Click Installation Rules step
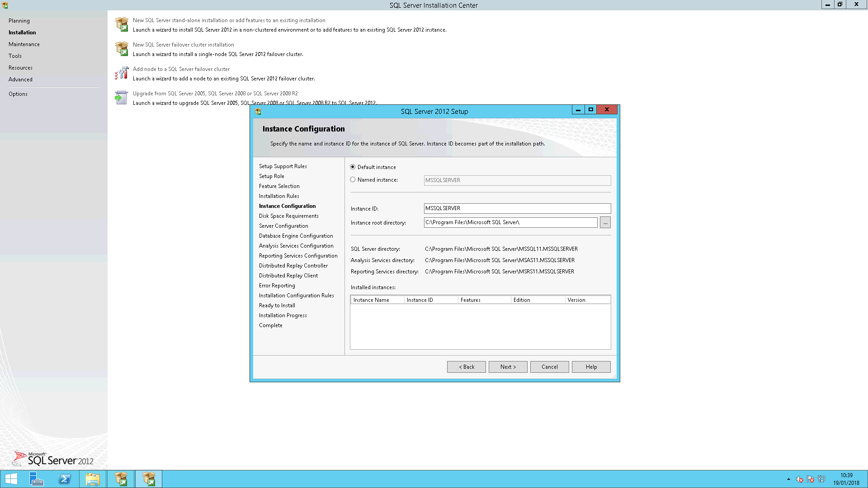The width and height of the screenshot is (868, 488). (279, 196)
